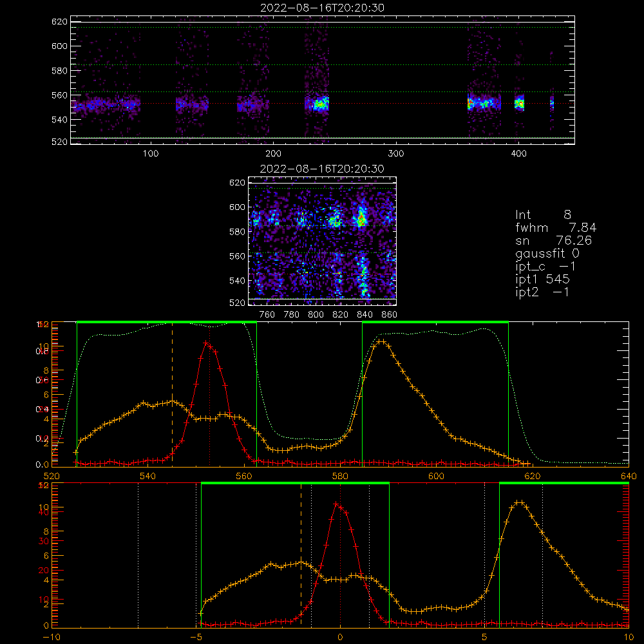
Task: Click the bright emission blob near 400 in top spectrogram
Action: click(520, 103)
